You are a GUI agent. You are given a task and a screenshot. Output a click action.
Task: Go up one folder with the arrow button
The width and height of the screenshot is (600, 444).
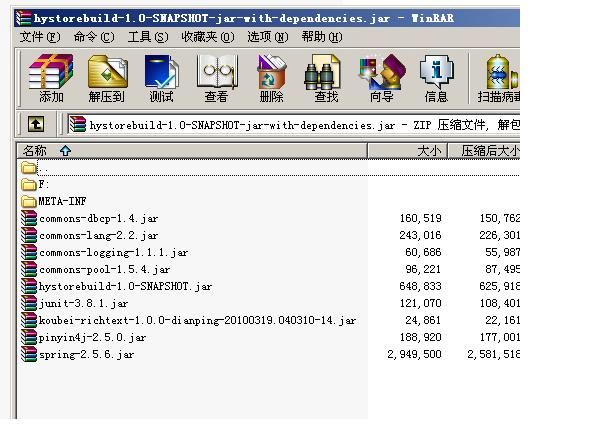36,124
